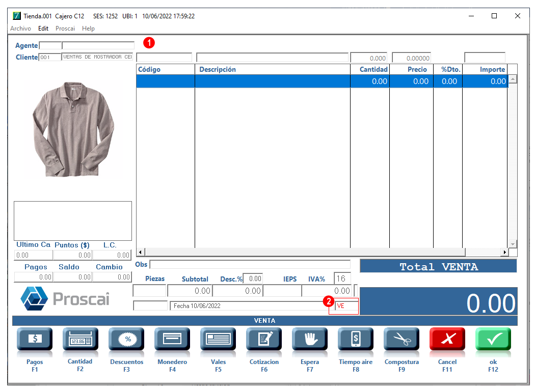Image resolution: width=535 pixels, height=392 pixels.
Task: Click the Cambio amount field
Action: point(112,277)
